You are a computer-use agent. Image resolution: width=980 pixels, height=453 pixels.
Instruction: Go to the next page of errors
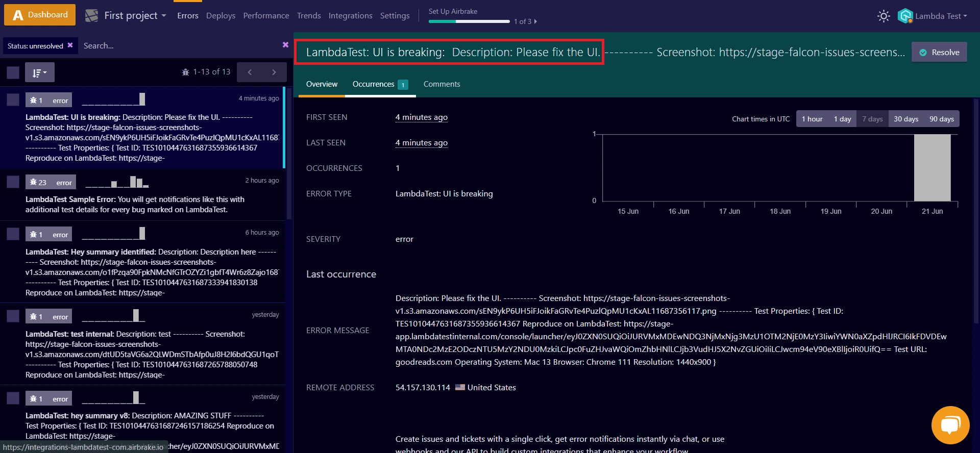274,72
